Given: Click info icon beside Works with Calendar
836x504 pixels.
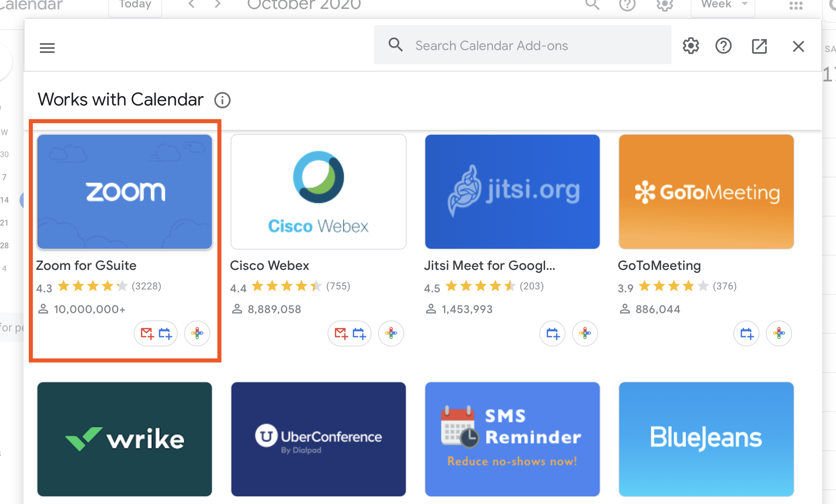Looking at the screenshot, I should pos(222,100).
